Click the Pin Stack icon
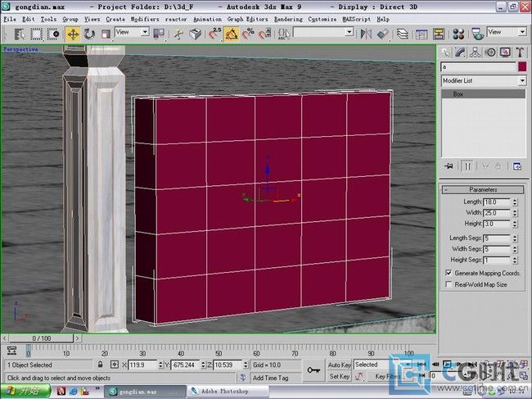Viewport: 532px width, 399px height. [x=449, y=166]
